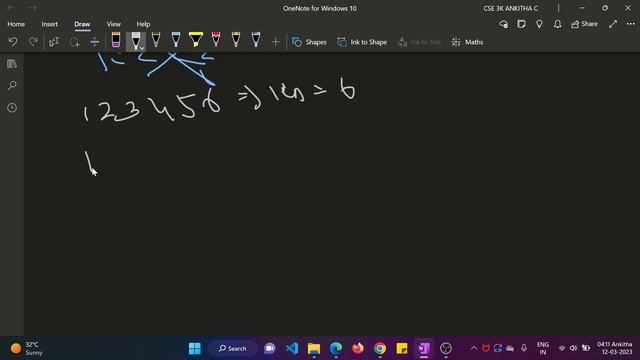Click the taskbar Search box
Image resolution: width=640 pixels, height=360 pixels.
tap(233, 349)
